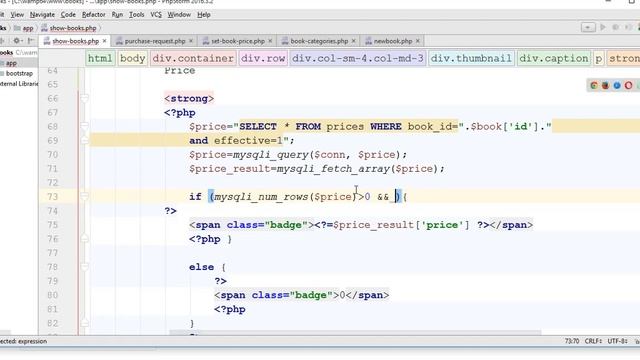Select the p breadcrumb tag

tap(598, 58)
